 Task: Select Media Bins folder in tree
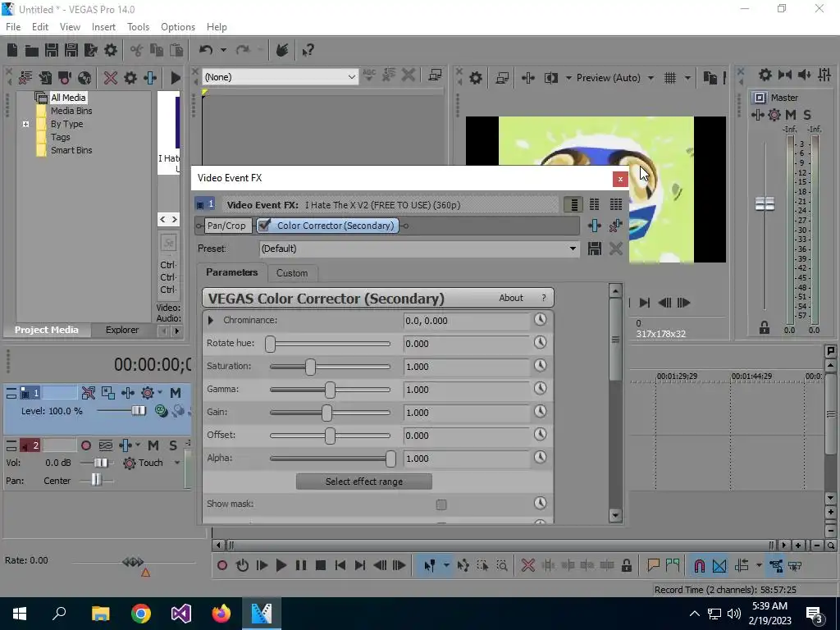tap(71, 111)
